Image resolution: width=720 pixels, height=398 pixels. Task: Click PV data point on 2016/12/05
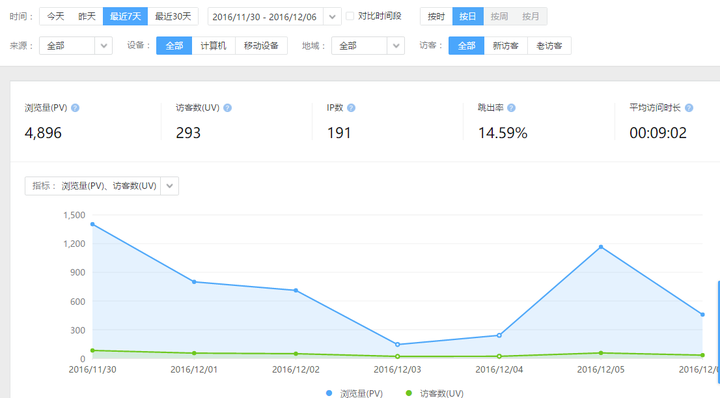tap(601, 247)
